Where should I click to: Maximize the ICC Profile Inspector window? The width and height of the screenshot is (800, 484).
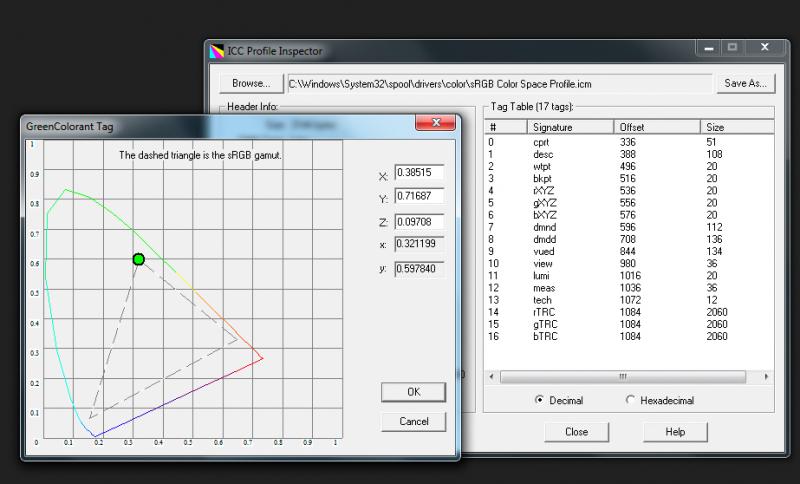tap(733, 48)
